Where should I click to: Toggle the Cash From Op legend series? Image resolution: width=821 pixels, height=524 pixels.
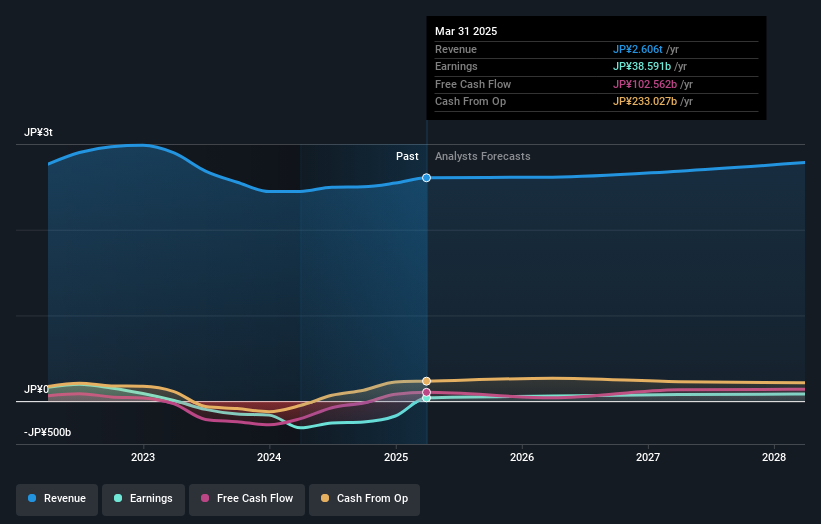point(364,499)
